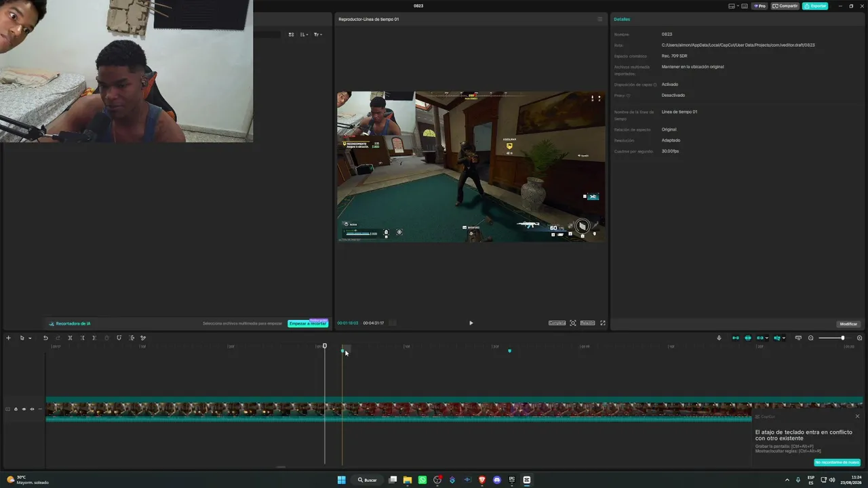Viewport: 868px width, 488px height.
Task: Open the pointer tool mode dropdown arrow
Action: click(30, 338)
